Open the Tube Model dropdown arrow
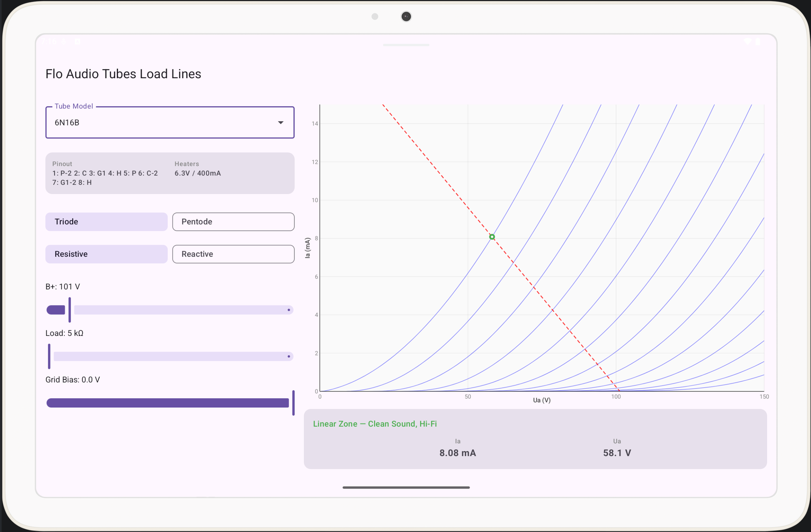The image size is (811, 532). pyautogui.click(x=281, y=122)
